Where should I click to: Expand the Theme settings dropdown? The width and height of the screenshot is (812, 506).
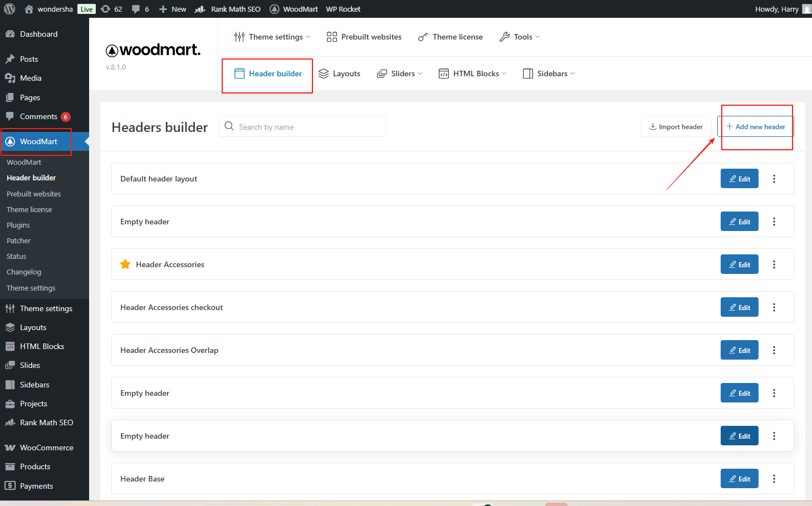[x=272, y=37]
